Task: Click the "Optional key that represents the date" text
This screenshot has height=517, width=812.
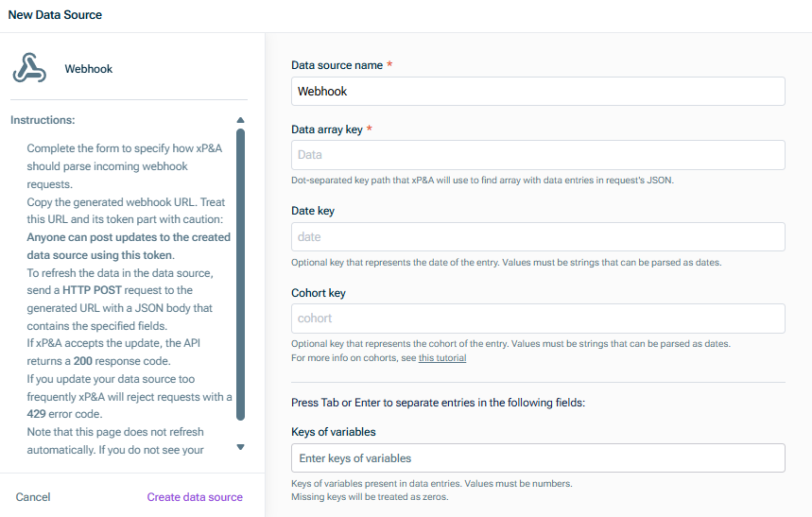Action: tap(507, 262)
